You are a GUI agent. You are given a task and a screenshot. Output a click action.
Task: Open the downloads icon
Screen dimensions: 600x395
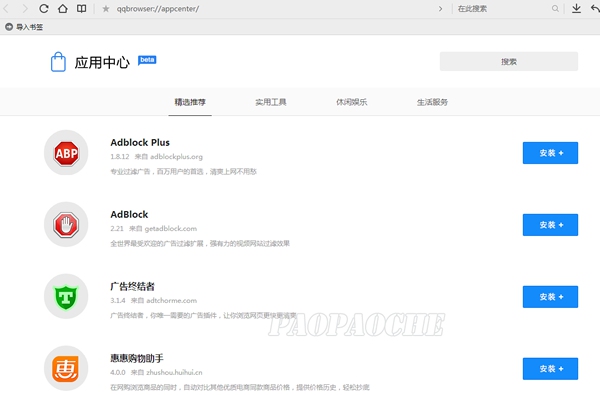576,8
